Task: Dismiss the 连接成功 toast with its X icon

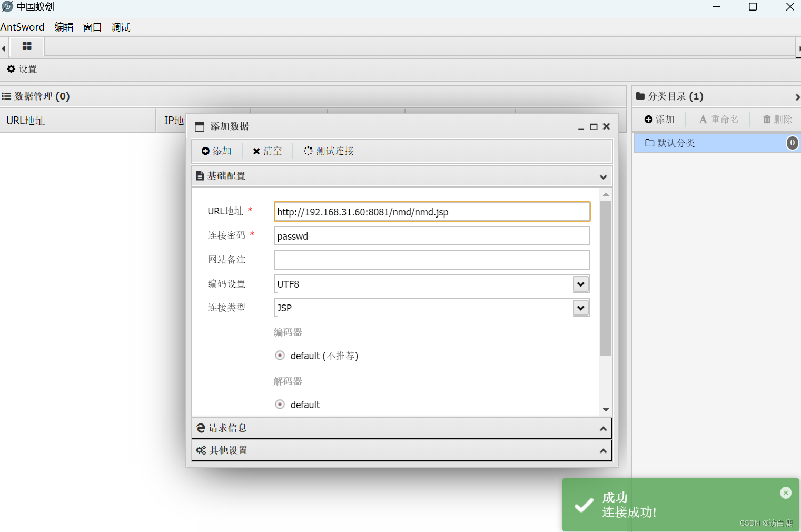Action: tap(785, 492)
